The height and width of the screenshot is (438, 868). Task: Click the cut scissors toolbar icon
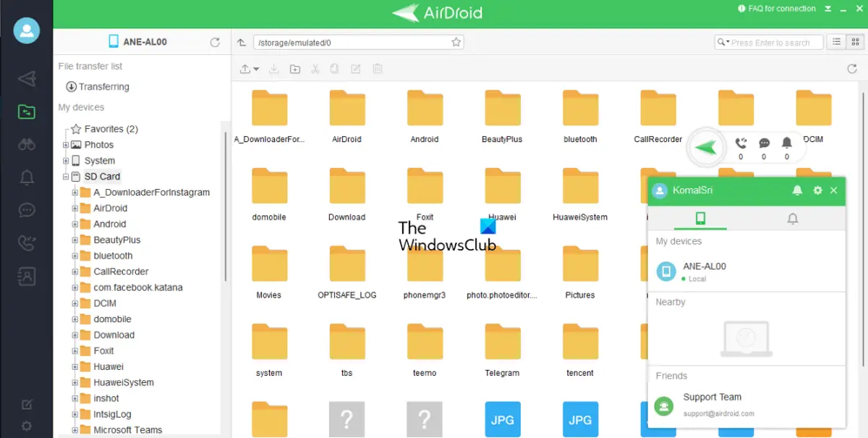click(315, 69)
